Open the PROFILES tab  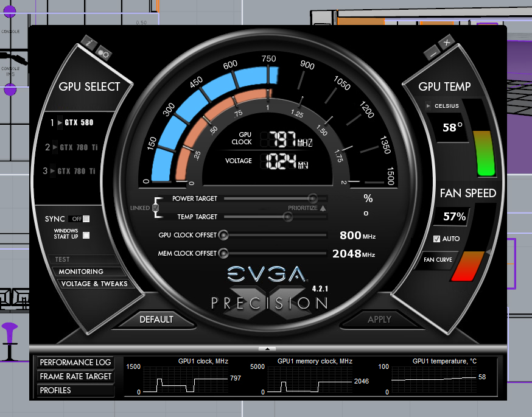(x=75, y=390)
